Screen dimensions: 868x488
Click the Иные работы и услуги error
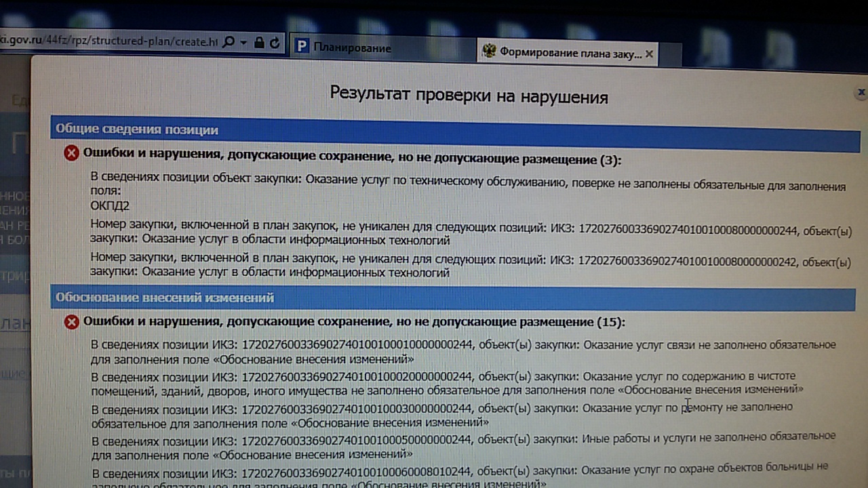click(x=463, y=445)
